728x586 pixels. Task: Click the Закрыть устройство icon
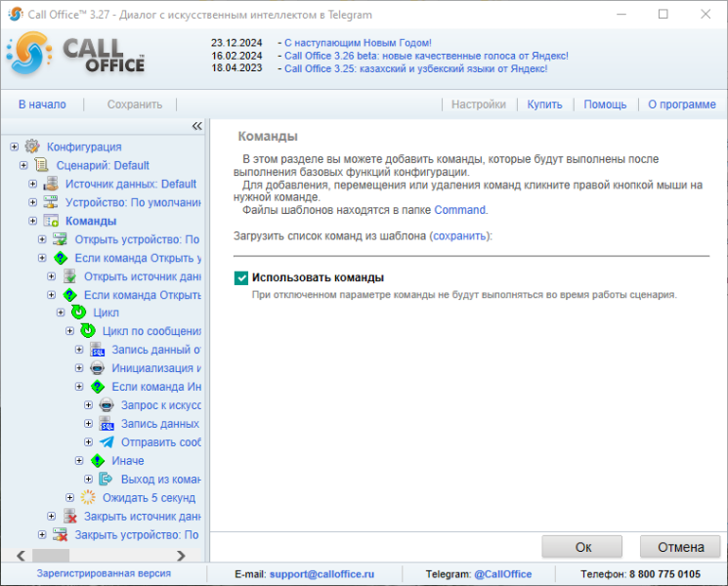pyautogui.click(x=60, y=534)
